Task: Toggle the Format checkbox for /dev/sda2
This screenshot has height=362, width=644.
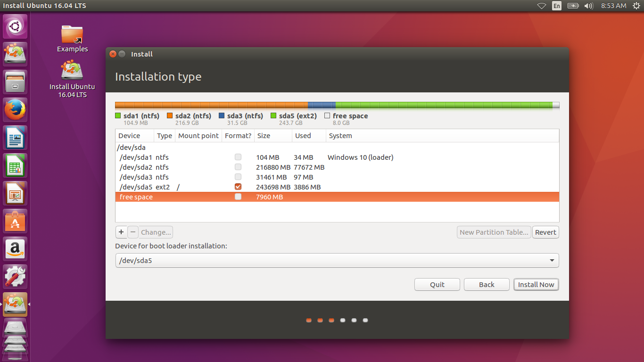Action: tap(238, 167)
